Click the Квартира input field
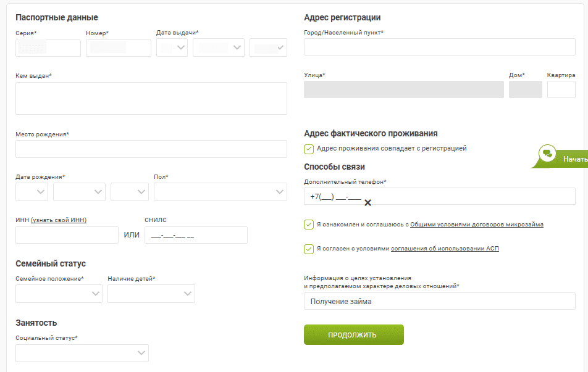The image size is (588, 372). click(x=561, y=89)
